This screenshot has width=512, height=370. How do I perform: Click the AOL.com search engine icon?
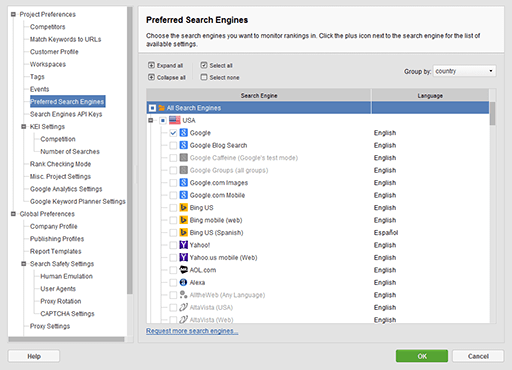[x=183, y=270]
